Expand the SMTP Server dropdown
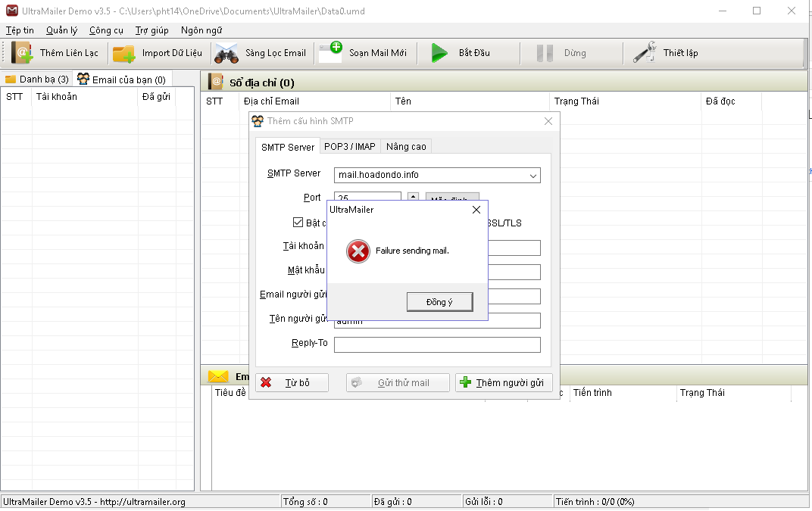Screen dimensions: 812x511 click(533, 176)
